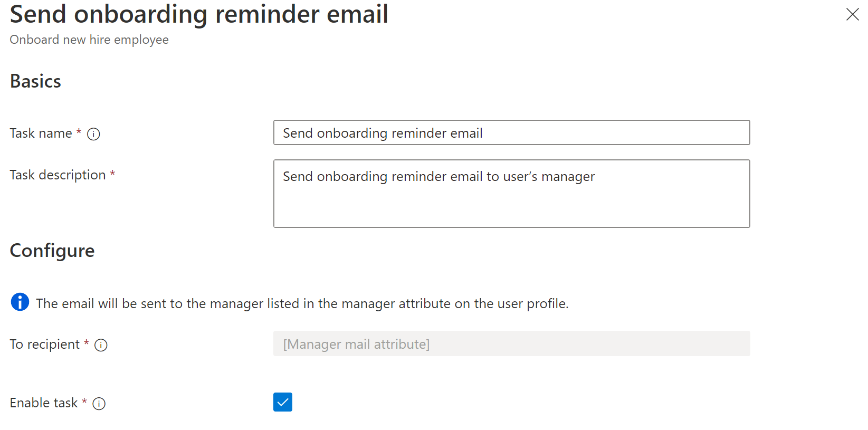
Task: Click the Basics section heading
Action: pos(35,81)
